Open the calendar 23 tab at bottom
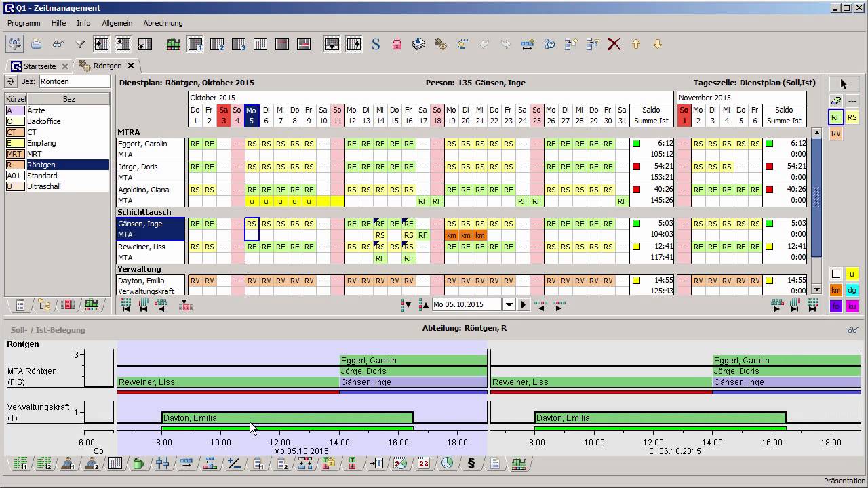The width and height of the screenshot is (868, 488). 424,464
